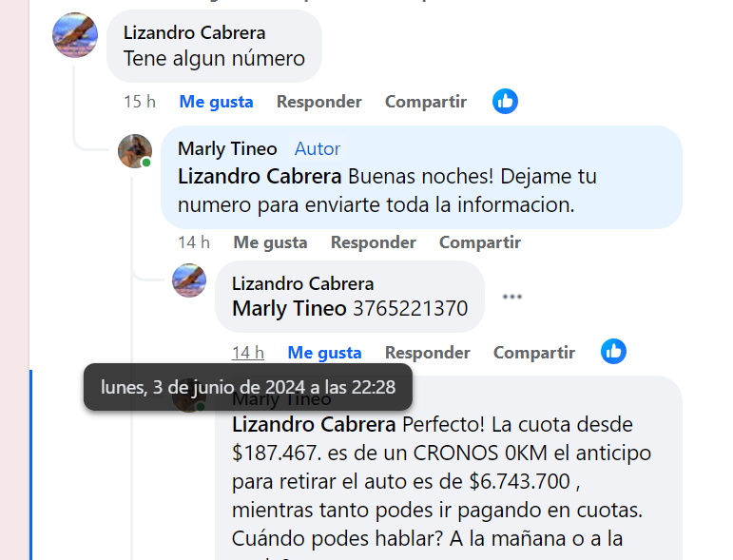Click Marly Tineo mention before 3765221370
733x560 pixels.
[x=289, y=308]
